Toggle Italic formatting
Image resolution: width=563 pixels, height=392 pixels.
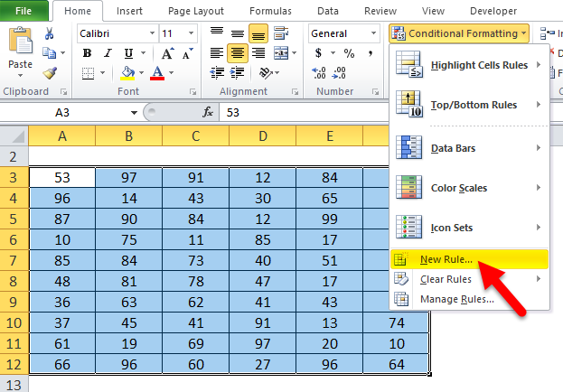pyautogui.click(x=108, y=53)
